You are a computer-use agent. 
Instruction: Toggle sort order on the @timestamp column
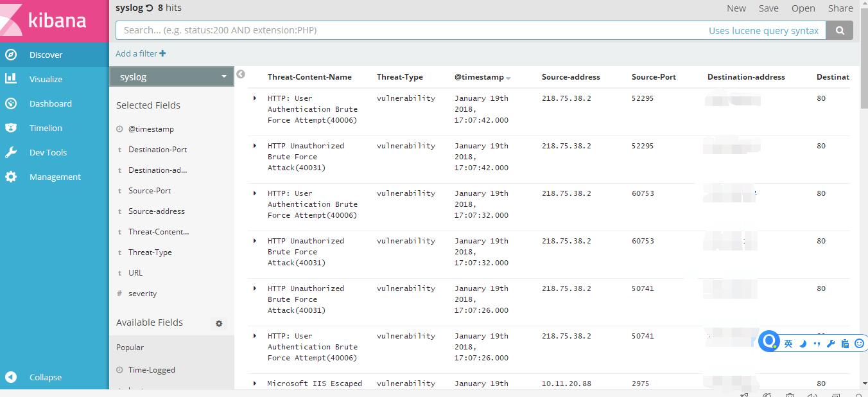pyautogui.click(x=508, y=78)
